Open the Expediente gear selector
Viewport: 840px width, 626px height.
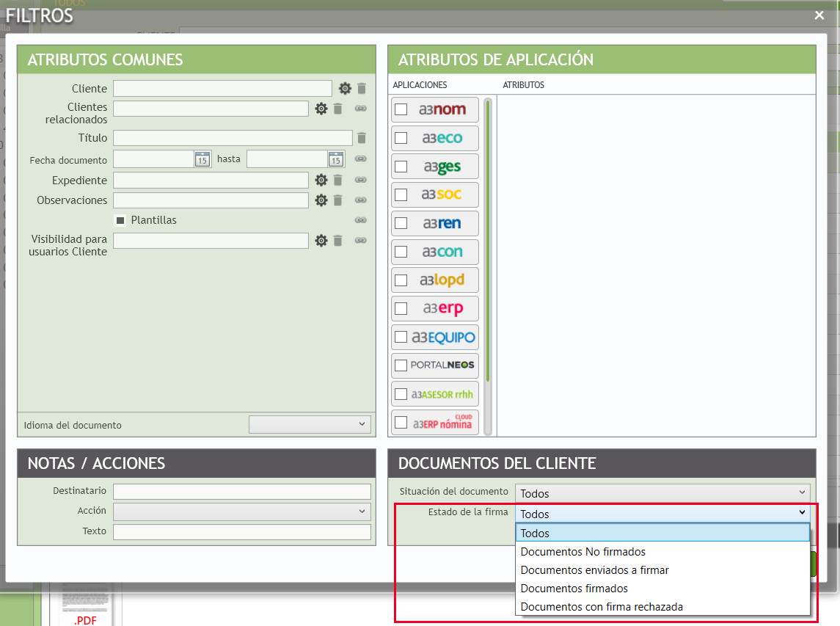tap(321, 180)
